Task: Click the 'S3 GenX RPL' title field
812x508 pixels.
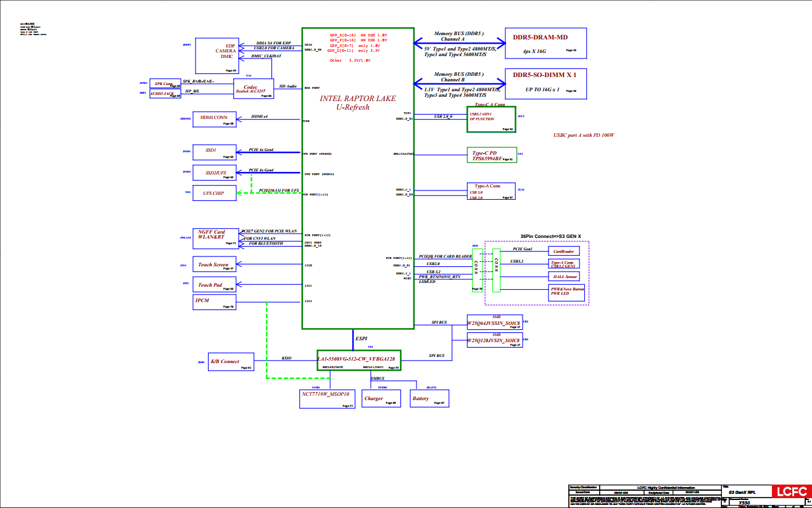Action: coord(742,492)
